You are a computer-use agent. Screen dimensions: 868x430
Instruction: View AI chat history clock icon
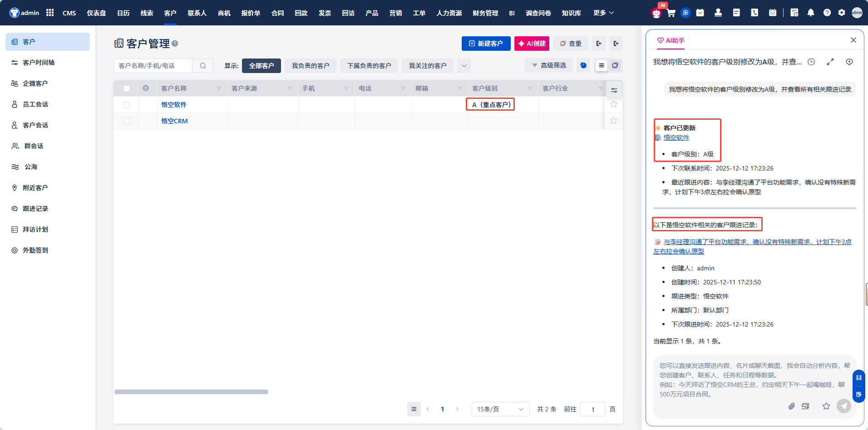tap(811, 62)
